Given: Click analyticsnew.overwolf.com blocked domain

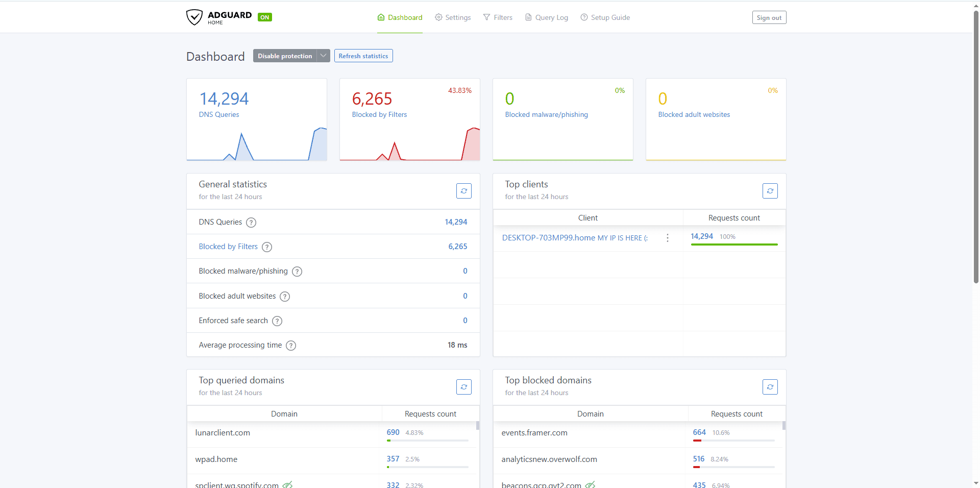Looking at the screenshot, I should coord(549,459).
